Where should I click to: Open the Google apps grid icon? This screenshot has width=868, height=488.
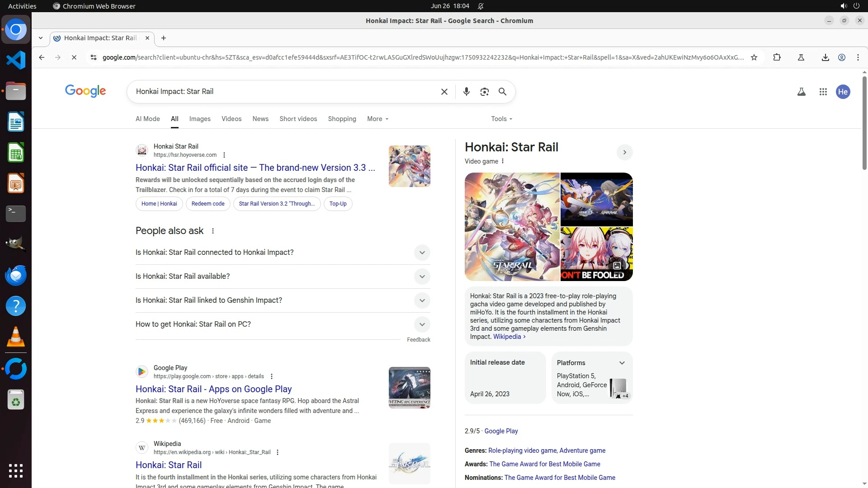click(823, 92)
